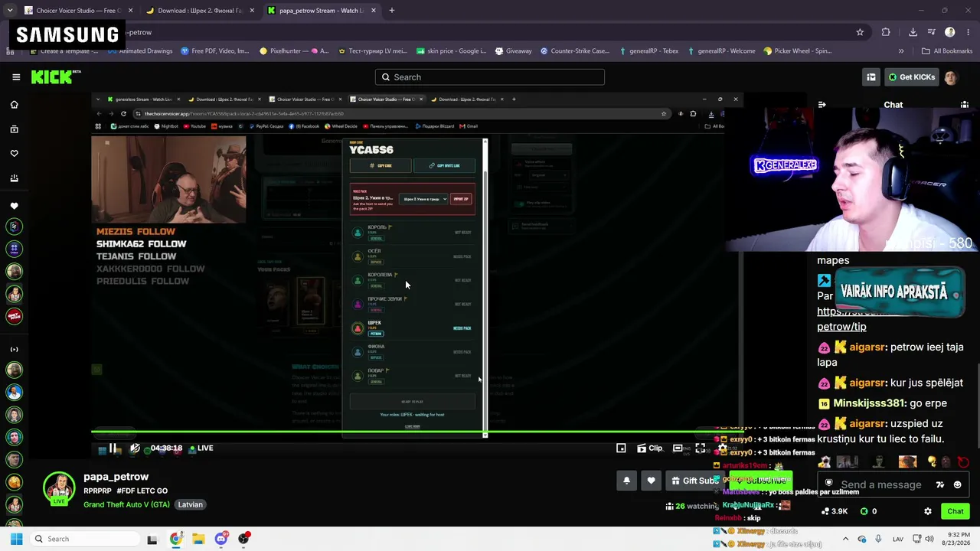The width and height of the screenshot is (980, 551).
Task: Open the Picker Wheel bookmark
Action: click(x=798, y=51)
